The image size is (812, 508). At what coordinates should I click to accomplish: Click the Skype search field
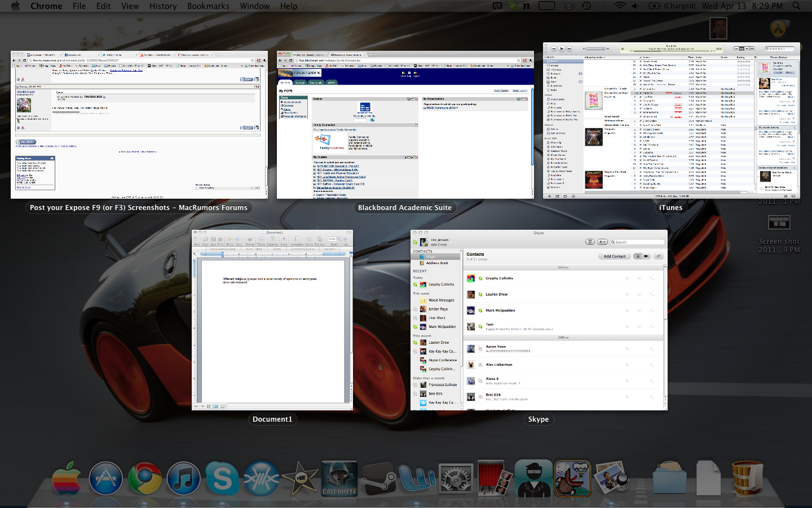point(638,242)
